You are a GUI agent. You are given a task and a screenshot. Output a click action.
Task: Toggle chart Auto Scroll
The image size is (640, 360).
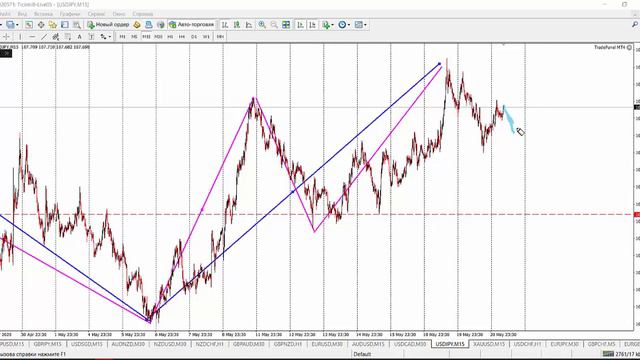[x=300, y=25]
